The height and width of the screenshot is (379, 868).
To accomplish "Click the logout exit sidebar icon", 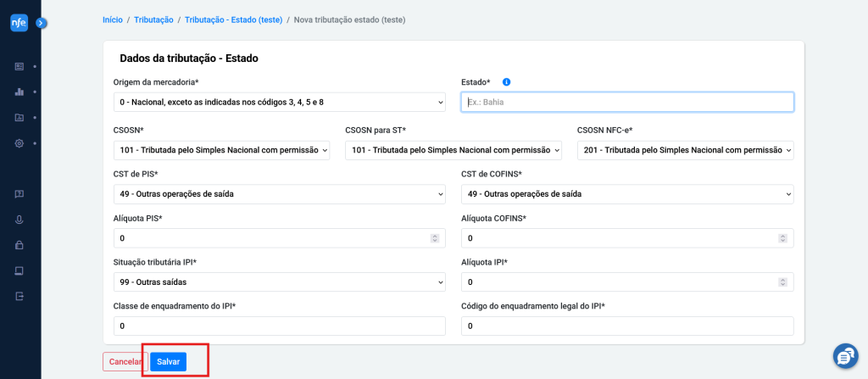I will click(19, 296).
